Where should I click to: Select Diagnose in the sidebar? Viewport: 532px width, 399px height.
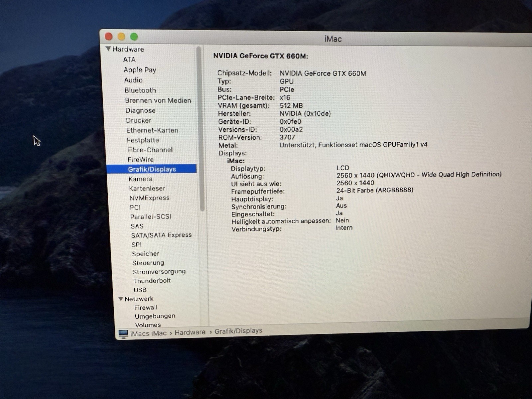(140, 110)
